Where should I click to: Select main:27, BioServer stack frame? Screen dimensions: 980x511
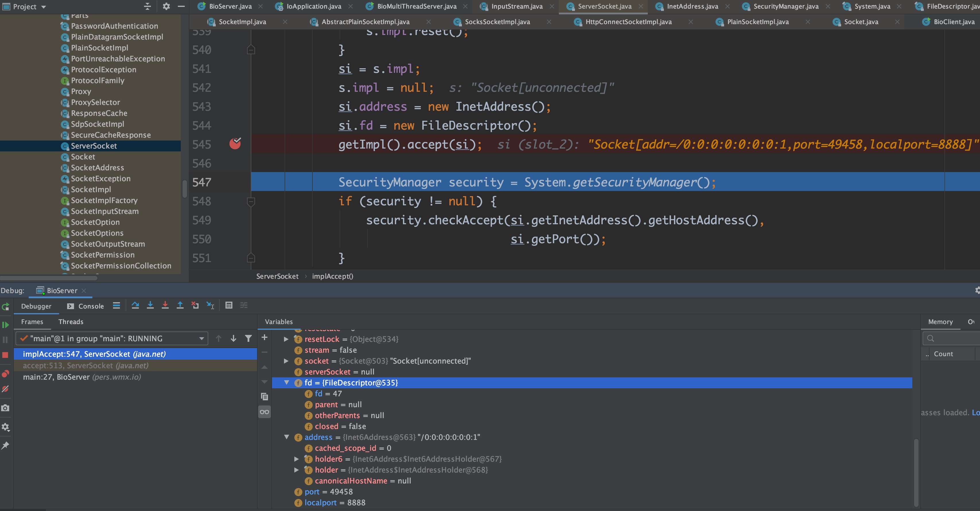click(82, 377)
